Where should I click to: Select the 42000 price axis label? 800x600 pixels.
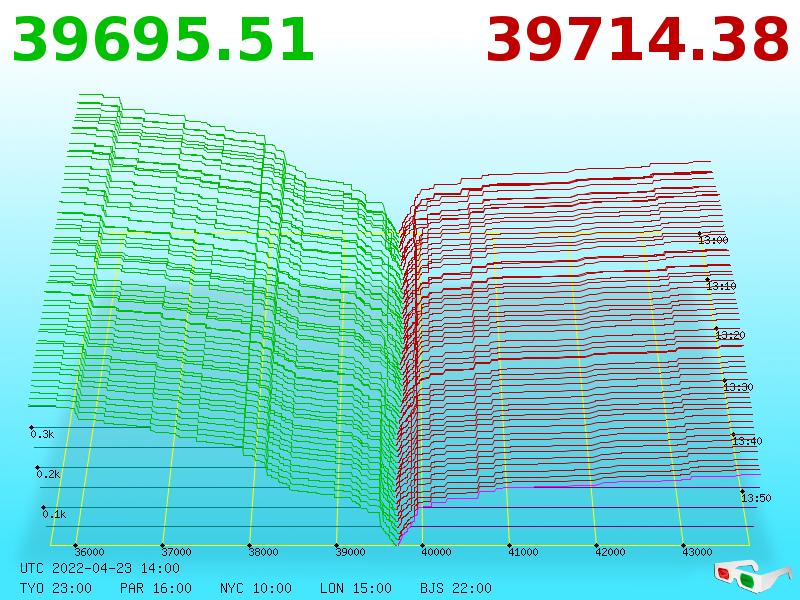[610, 552]
